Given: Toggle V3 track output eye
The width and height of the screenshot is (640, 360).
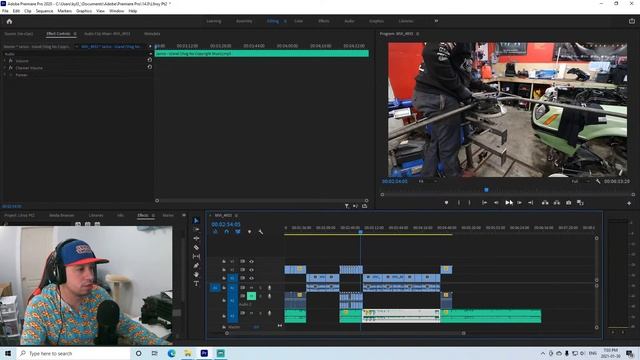Looking at the screenshot, I should tap(251, 261).
